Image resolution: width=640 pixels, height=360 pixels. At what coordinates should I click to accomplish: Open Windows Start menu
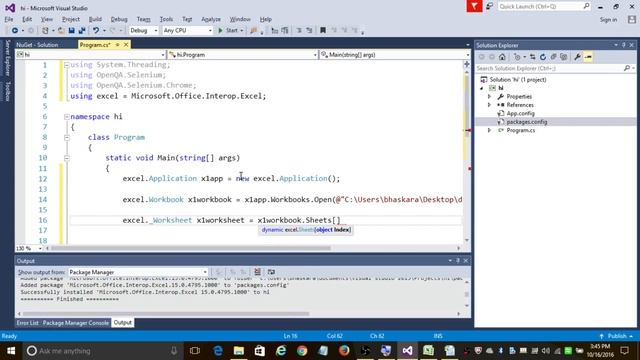11,351
